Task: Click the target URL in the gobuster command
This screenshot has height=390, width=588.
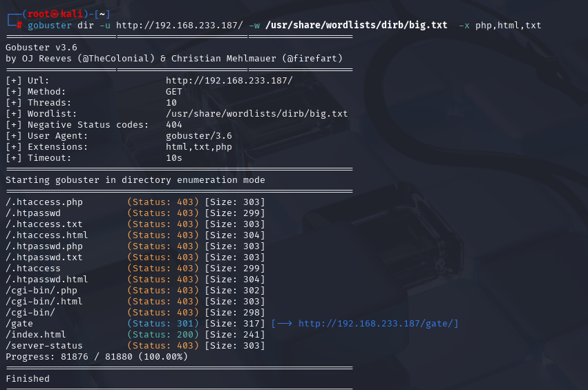Action: 180,26
